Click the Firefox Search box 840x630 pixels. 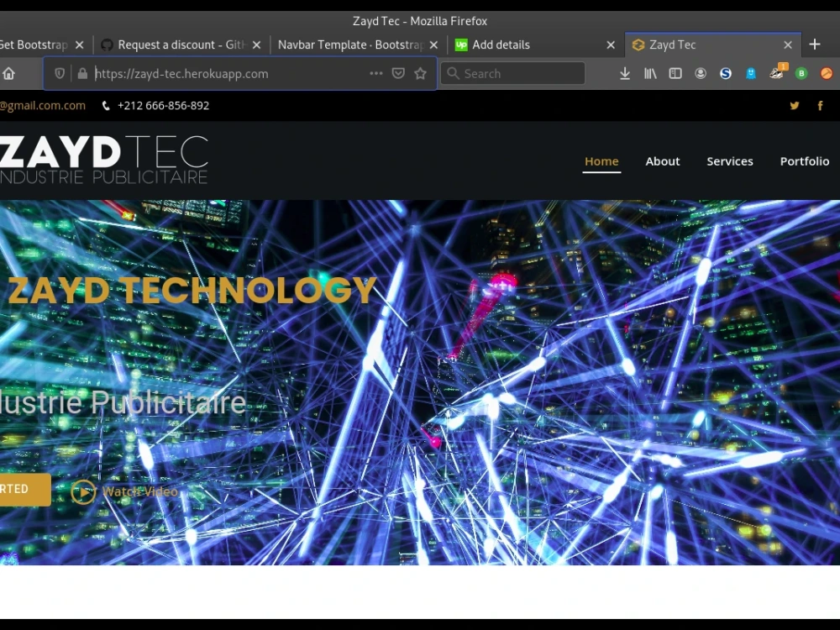pyautogui.click(x=512, y=73)
